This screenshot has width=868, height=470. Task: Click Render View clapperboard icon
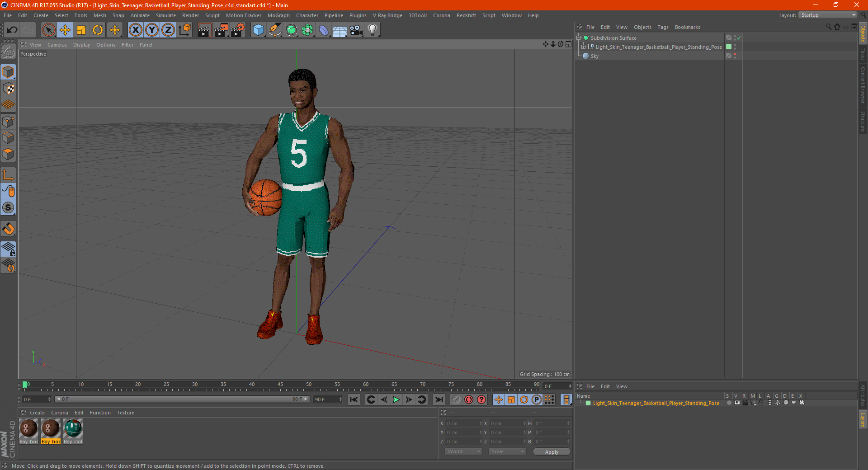pos(204,30)
